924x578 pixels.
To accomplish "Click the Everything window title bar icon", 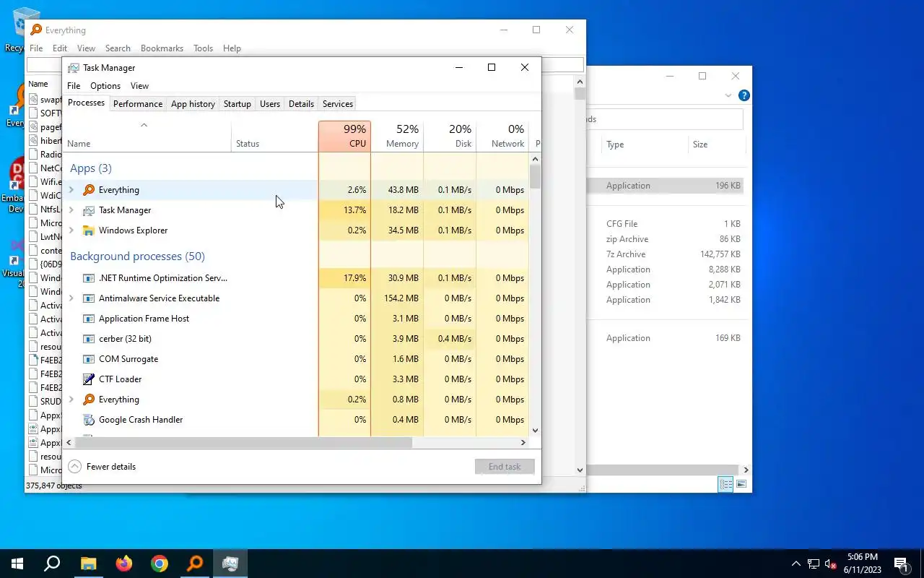I will tap(36, 30).
